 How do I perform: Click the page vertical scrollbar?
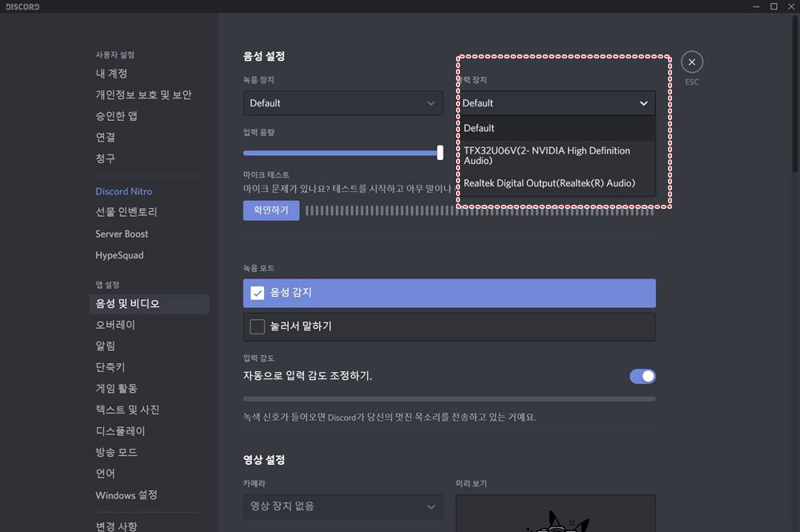795,94
